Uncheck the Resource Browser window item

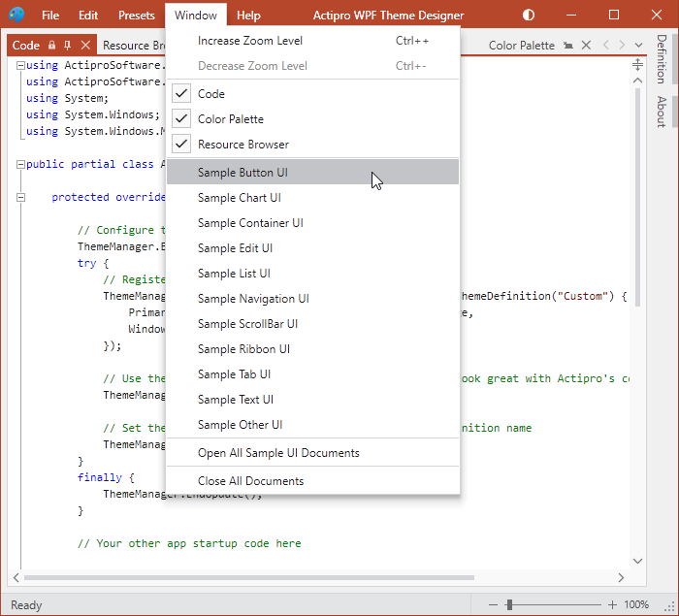312,145
